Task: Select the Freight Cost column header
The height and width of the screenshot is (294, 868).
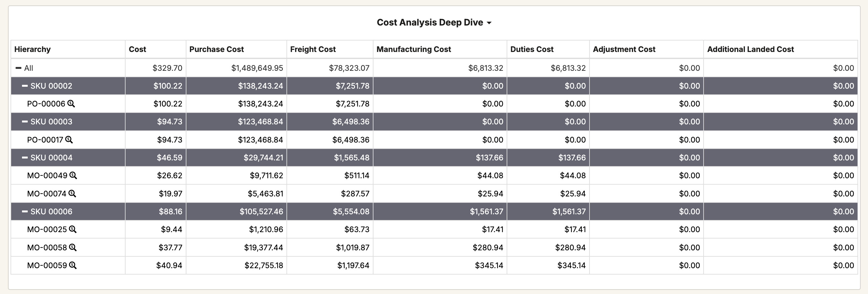Action: pos(313,49)
